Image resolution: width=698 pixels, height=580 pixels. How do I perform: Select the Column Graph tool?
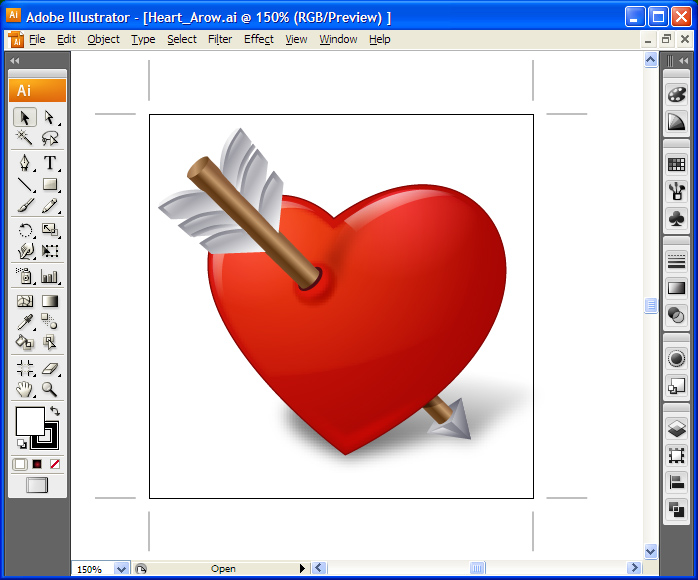point(49,276)
